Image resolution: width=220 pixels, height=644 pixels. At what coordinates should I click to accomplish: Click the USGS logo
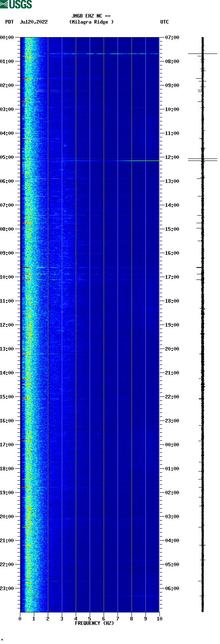[x=16, y=4]
